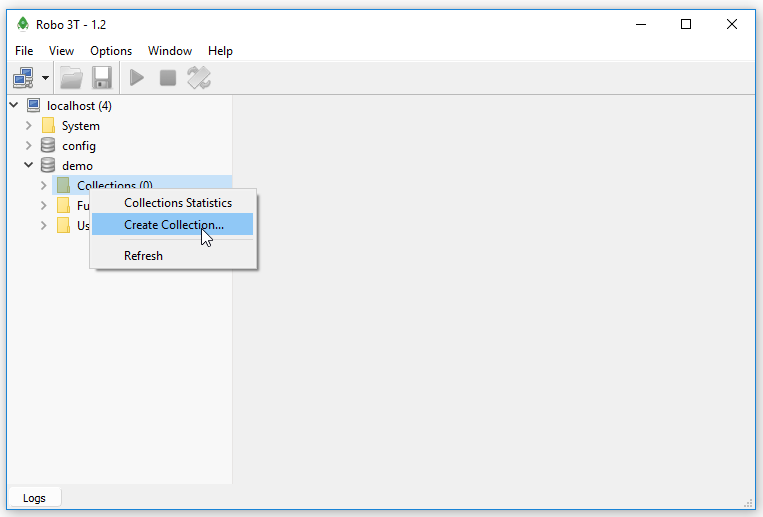Click the Open folder toolbar icon

71,78
